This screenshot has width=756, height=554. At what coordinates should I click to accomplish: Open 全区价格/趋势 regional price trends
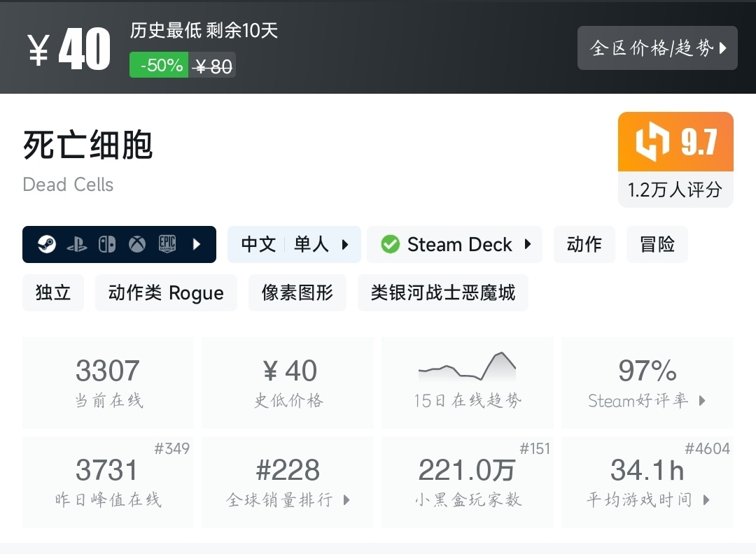click(x=657, y=48)
